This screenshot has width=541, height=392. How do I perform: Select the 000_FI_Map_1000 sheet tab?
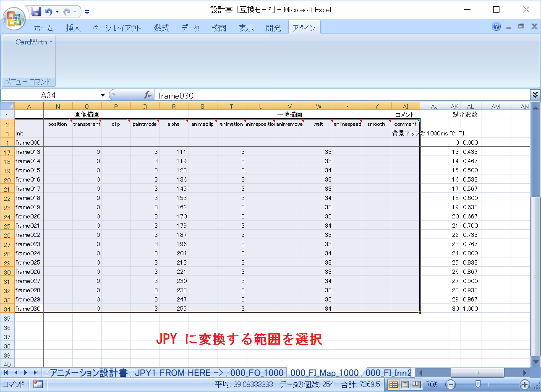pyautogui.click(x=324, y=373)
